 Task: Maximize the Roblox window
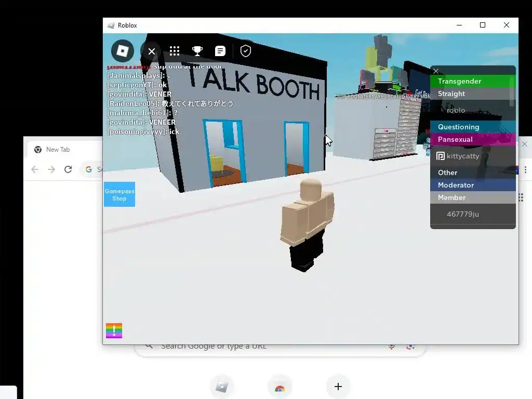[x=483, y=25]
